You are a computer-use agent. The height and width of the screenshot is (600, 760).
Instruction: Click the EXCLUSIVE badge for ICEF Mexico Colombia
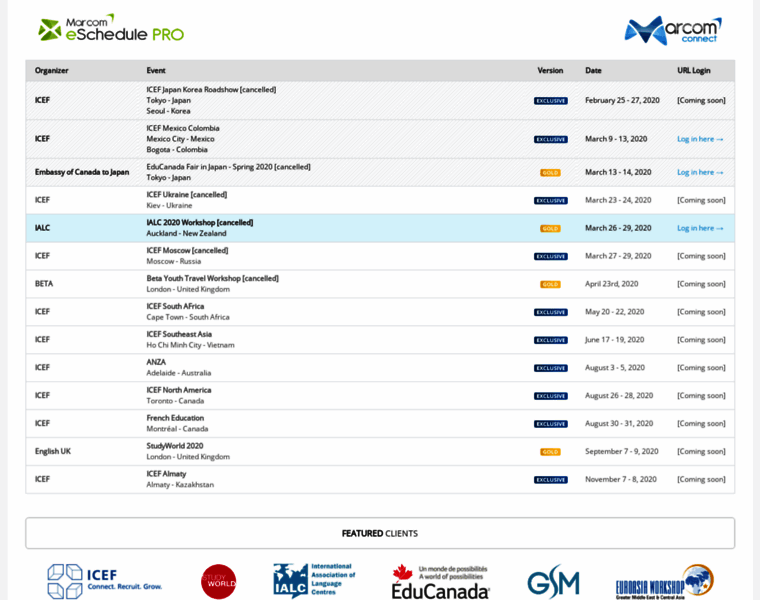coord(550,139)
